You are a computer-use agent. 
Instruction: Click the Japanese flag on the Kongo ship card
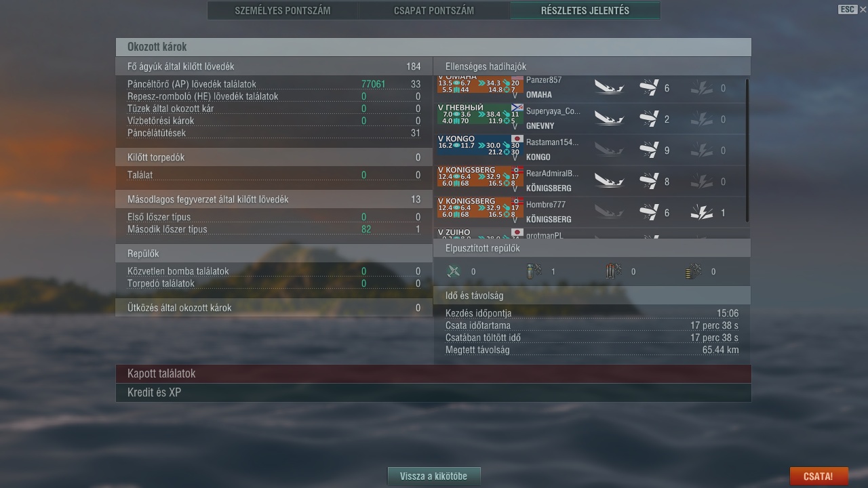click(517, 139)
